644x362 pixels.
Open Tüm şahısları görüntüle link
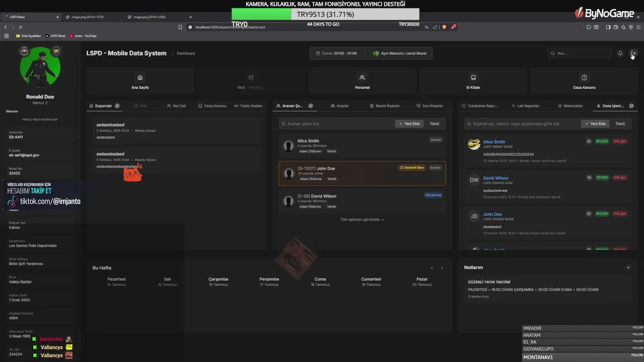coord(362,220)
